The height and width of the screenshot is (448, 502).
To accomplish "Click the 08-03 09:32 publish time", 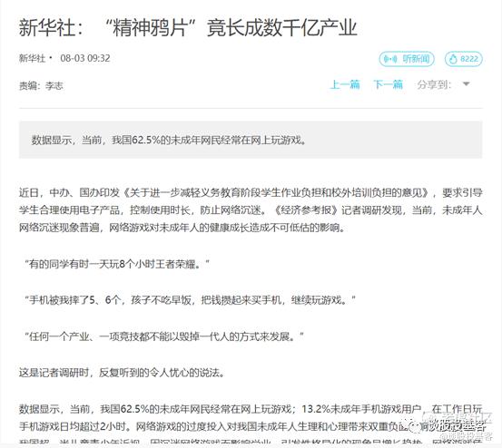I will point(85,58).
